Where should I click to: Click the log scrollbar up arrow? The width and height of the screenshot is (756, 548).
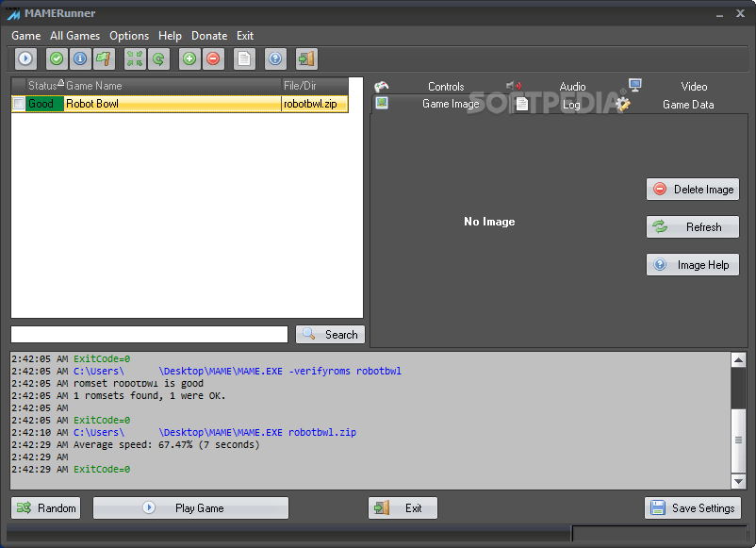(x=738, y=360)
